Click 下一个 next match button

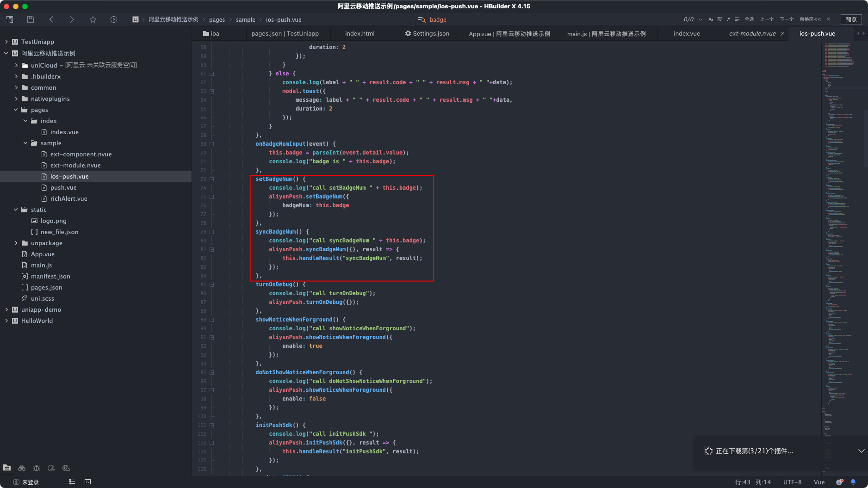tap(787, 19)
